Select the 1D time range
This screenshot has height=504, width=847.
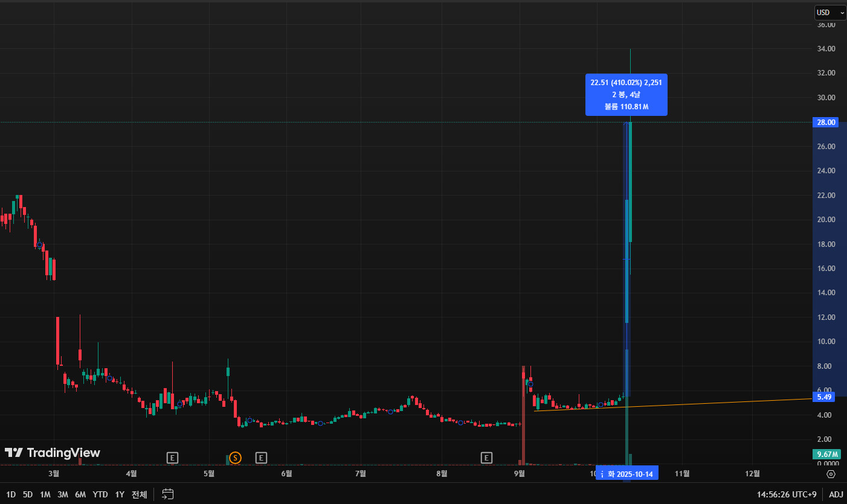click(x=11, y=494)
